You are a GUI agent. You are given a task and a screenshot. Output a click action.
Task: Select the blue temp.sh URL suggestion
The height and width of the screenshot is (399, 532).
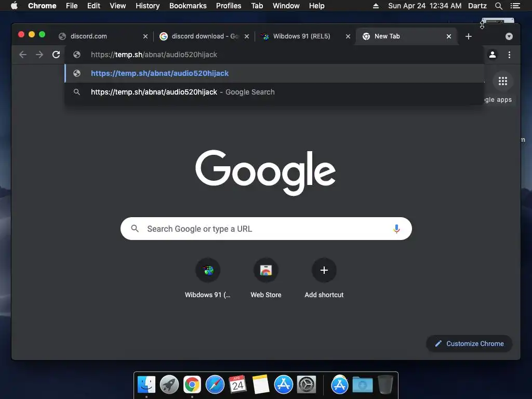274,73
